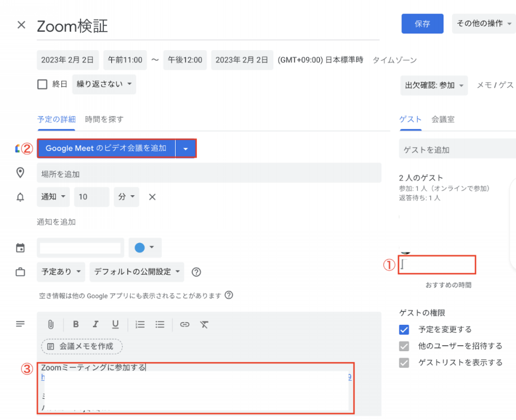This screenshot has height=420, width=516.
Task: Insert a link in description
Action: (184, 325)
